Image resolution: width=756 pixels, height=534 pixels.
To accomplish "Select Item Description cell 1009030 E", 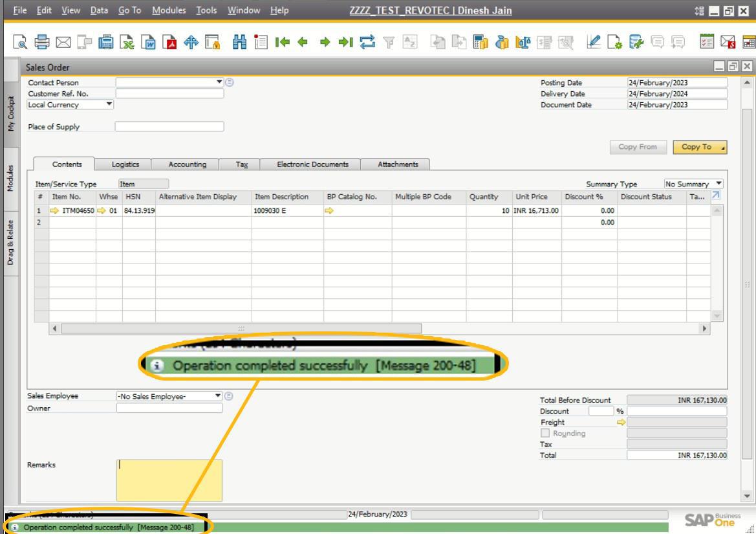I will [x=287, y=211].
